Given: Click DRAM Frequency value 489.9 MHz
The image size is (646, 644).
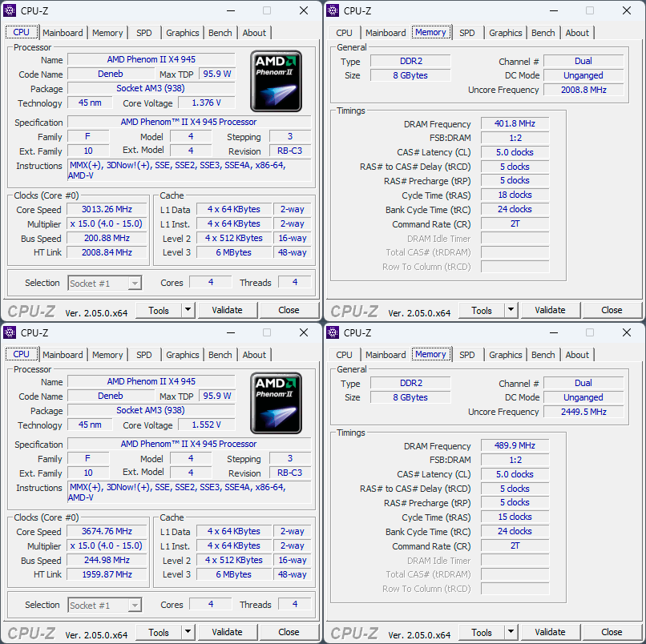Looking at the screenshot, I should 515,445.
